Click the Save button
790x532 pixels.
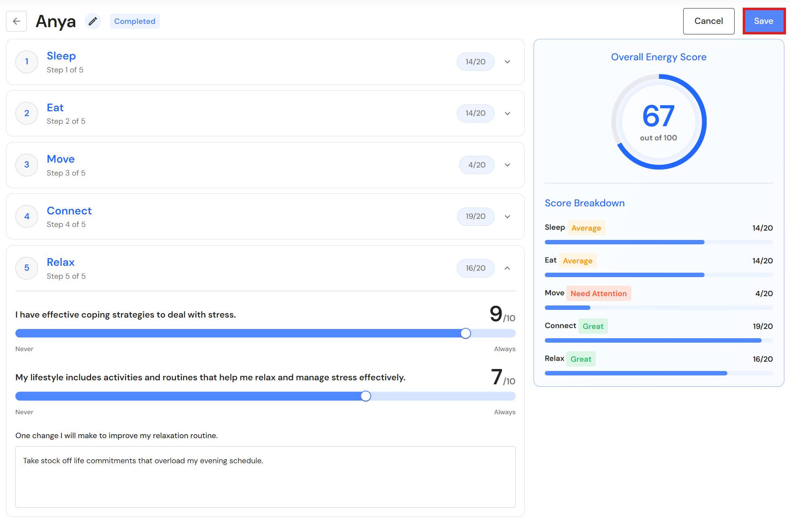point(764,21)
